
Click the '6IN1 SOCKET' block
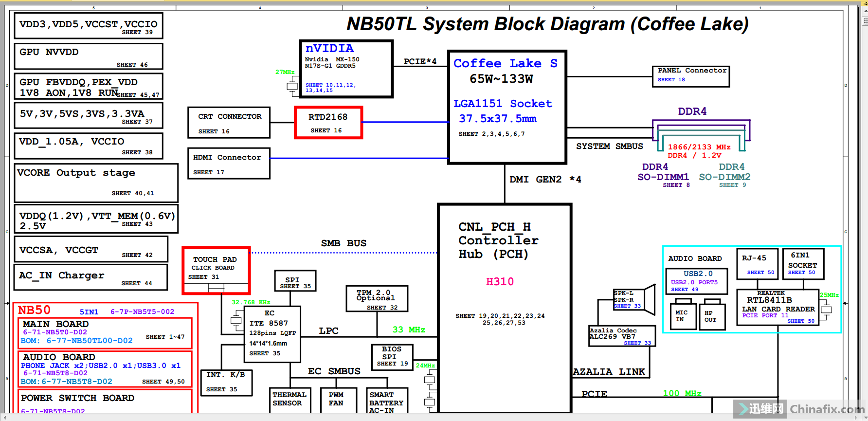803,263
